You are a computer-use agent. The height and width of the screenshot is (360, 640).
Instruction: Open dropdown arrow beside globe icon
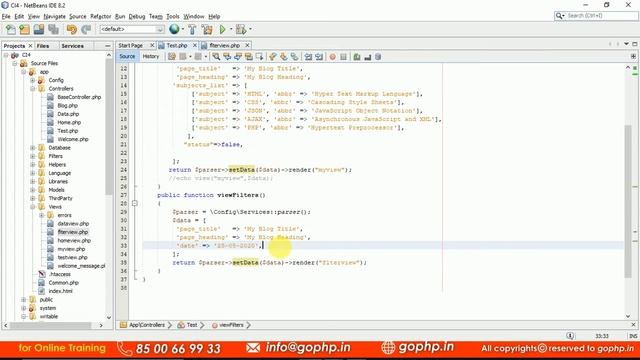[x=182, y=29]
